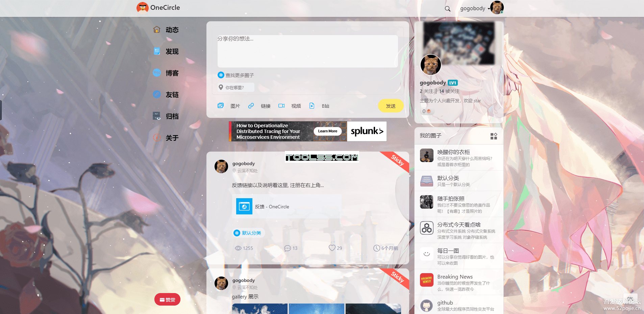
Task: Click the OneCircle bird logo
Action: pos(142,7)
